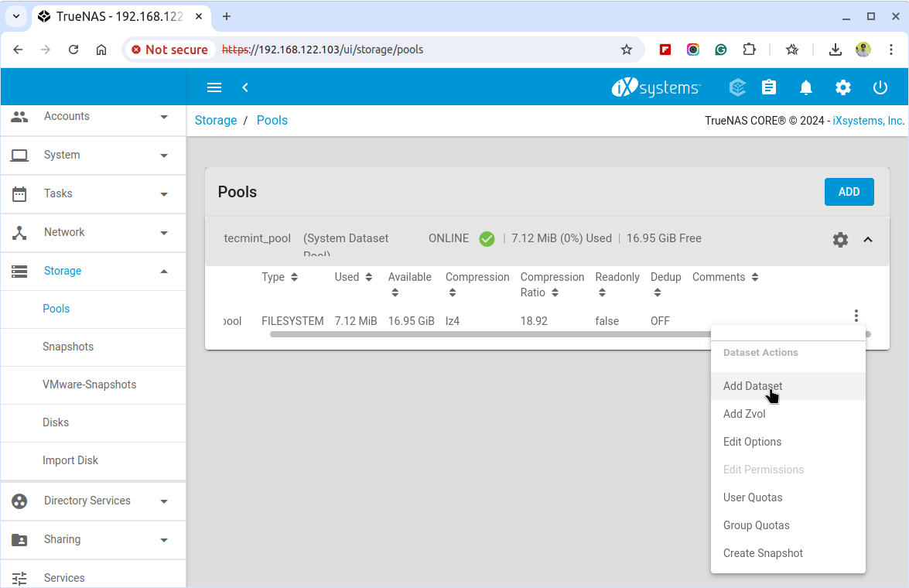Click the Directory Services icon

coord(19,501)
